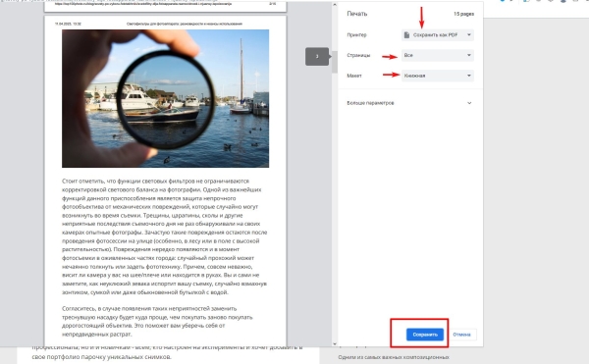Click the gray page number 3 badge
Image resolution: width=589 pixels, height=364 pixels.
click(317, 57)
